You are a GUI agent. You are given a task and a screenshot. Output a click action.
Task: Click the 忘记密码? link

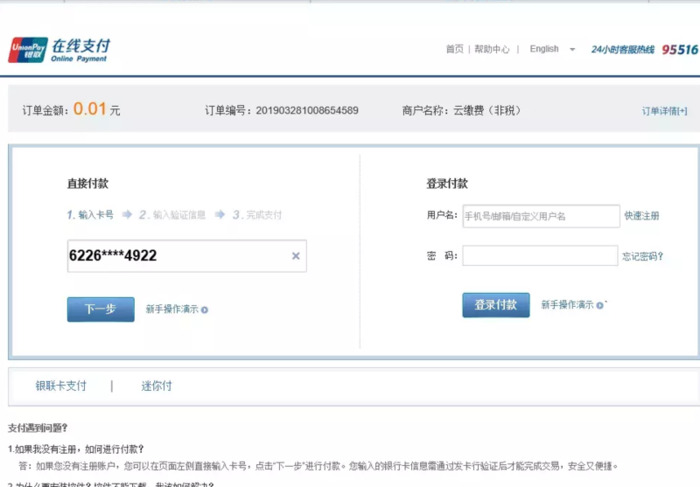642,256
